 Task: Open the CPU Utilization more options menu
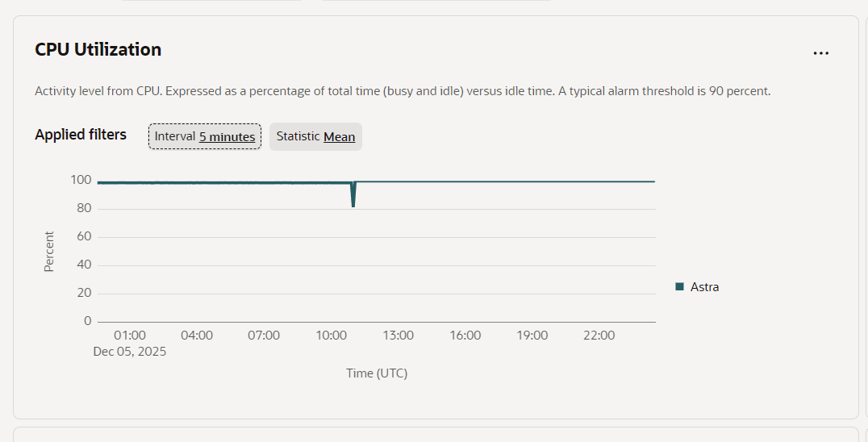tap(820, 53)
